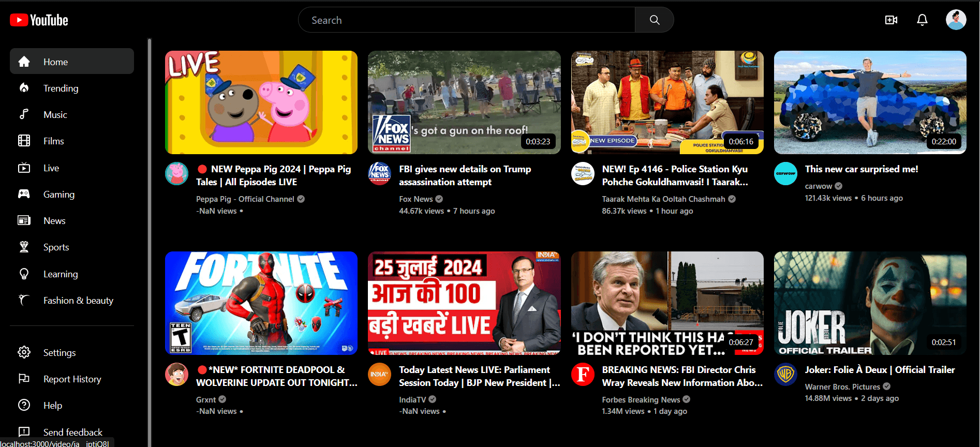
Task: Click the News newspaper icon
Action: click(24, 220)
